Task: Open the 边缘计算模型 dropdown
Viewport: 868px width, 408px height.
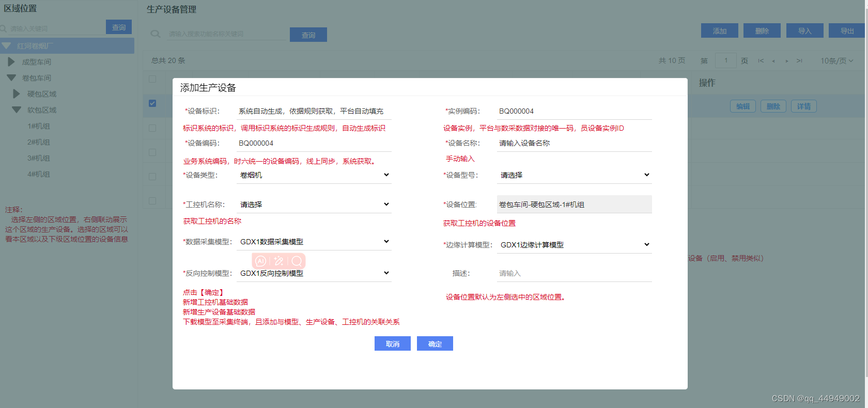Action: click(x=575, y=245)
